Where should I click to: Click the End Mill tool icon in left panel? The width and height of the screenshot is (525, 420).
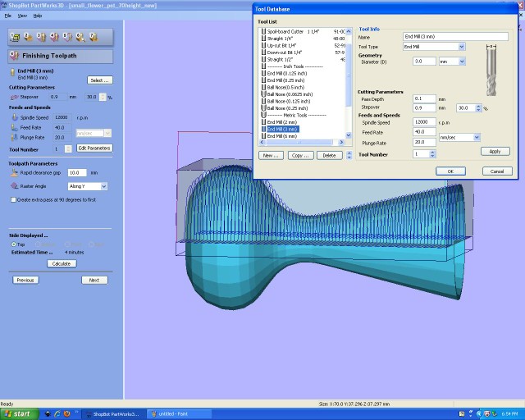13,71
